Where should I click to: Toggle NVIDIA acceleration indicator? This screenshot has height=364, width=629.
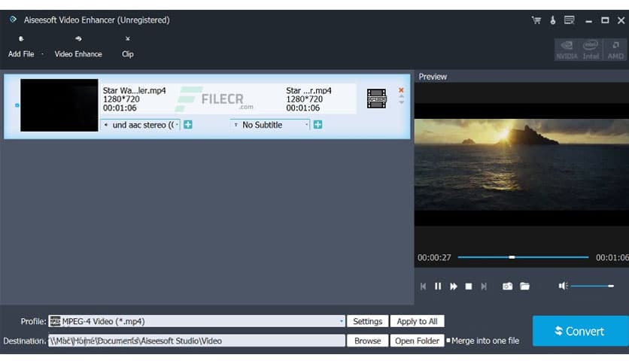pos(567,50)
